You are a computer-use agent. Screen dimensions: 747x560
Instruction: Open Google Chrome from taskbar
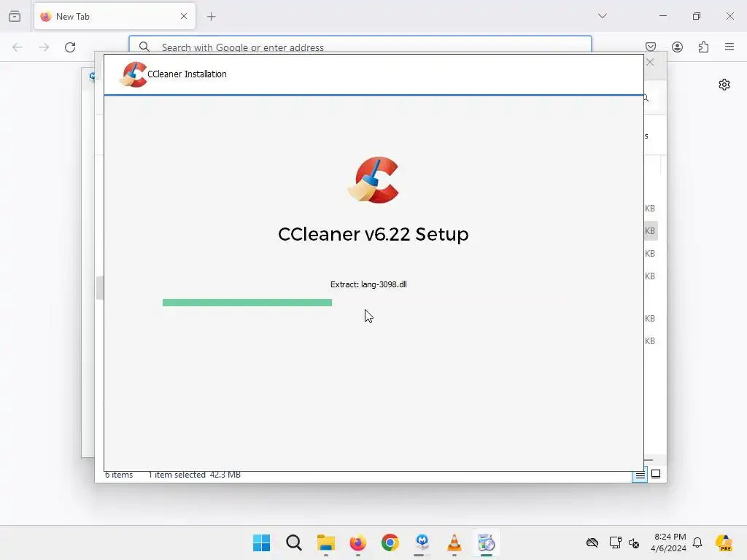point(390,542)
